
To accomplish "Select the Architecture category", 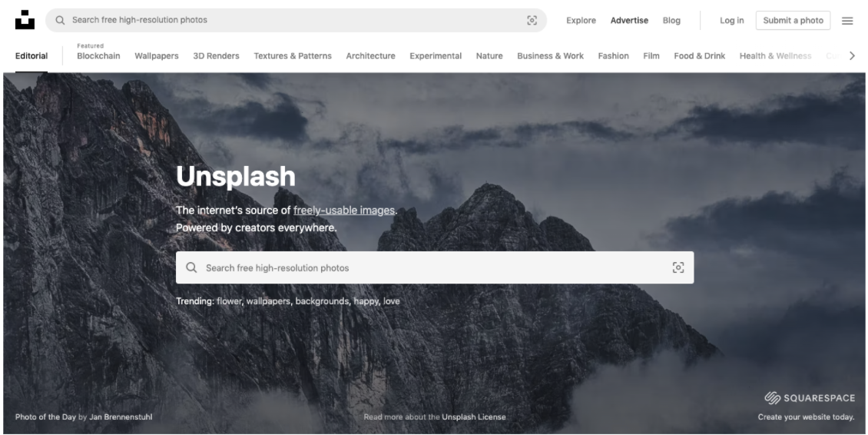I will point(371,56).
